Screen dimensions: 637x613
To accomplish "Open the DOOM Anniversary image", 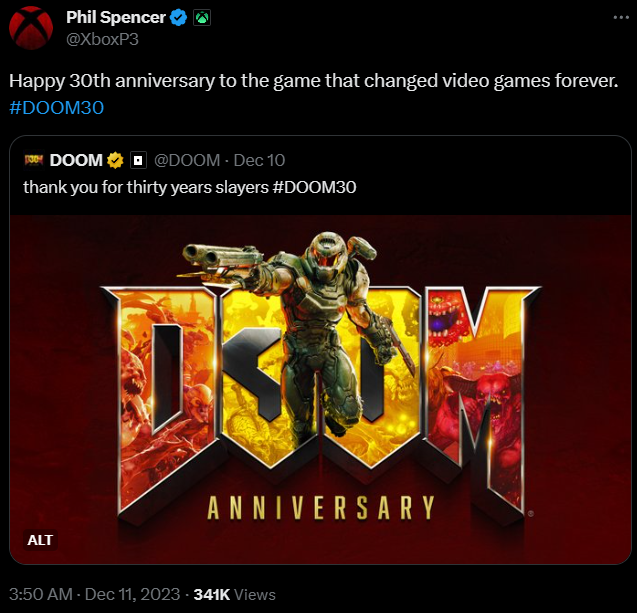I will pyautogui.click(x=321, y=389).
